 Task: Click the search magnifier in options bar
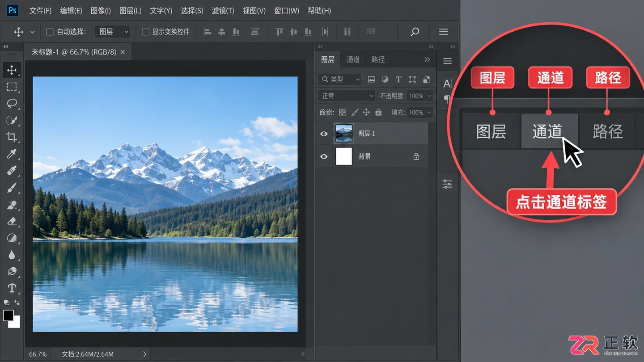pos(415,32)
